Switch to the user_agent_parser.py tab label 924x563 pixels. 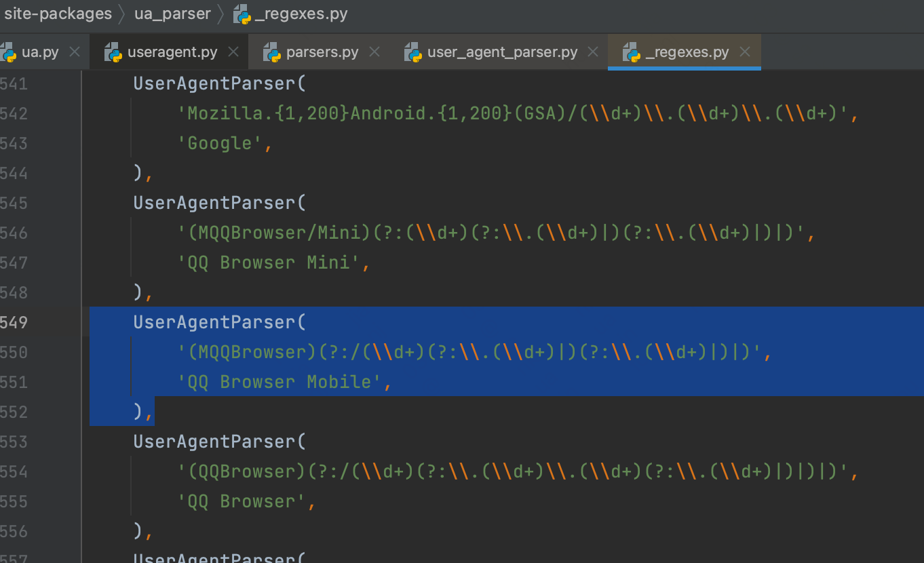(x=502, y=52)
